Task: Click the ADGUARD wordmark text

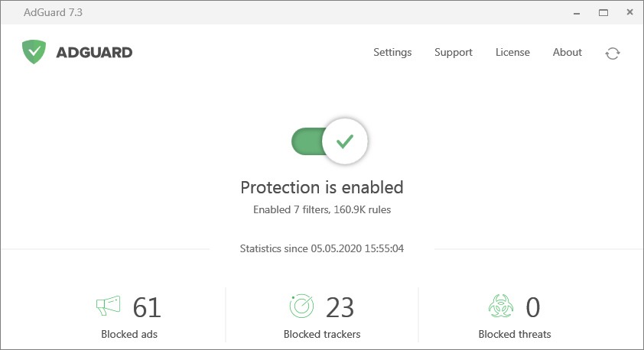Action: click(94, 53)
